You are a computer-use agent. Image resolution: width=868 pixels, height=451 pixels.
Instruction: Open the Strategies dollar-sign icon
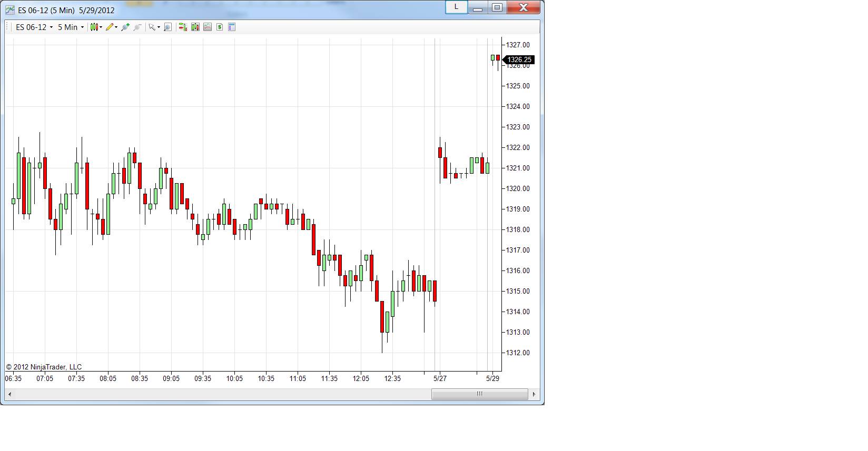(220, 27)
